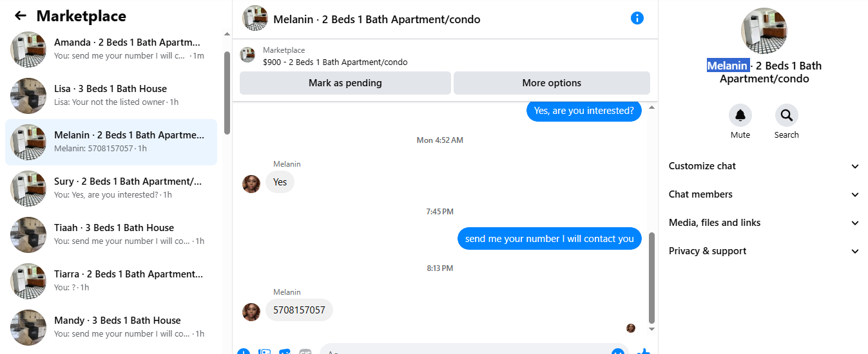Expand the Customize chat section
This screenshot has height=354, width=868.
pyautogui.click(x=764, y=166)
